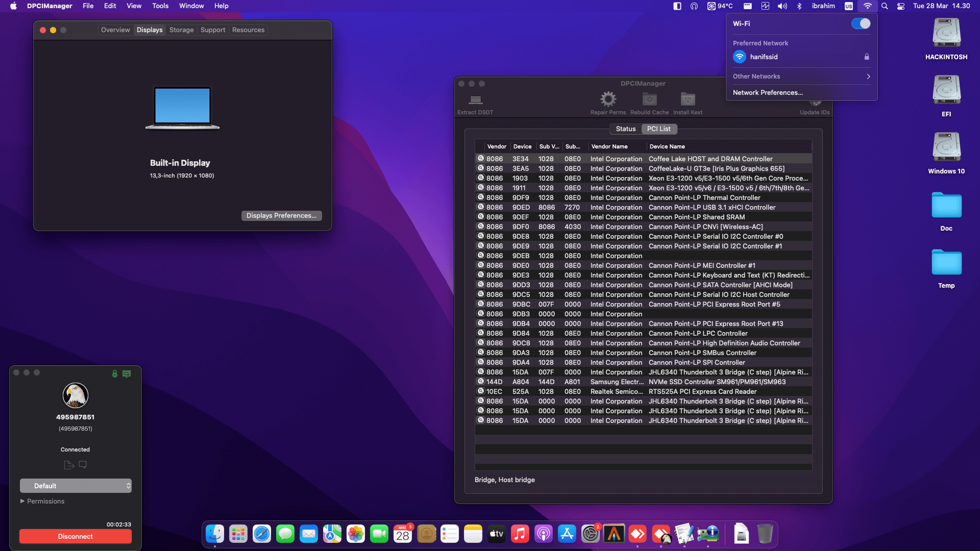This screenshot has width=980, height=551.
Task: Click the Update IDs icon
Action: pyautogui.click(x=815, y=102)
